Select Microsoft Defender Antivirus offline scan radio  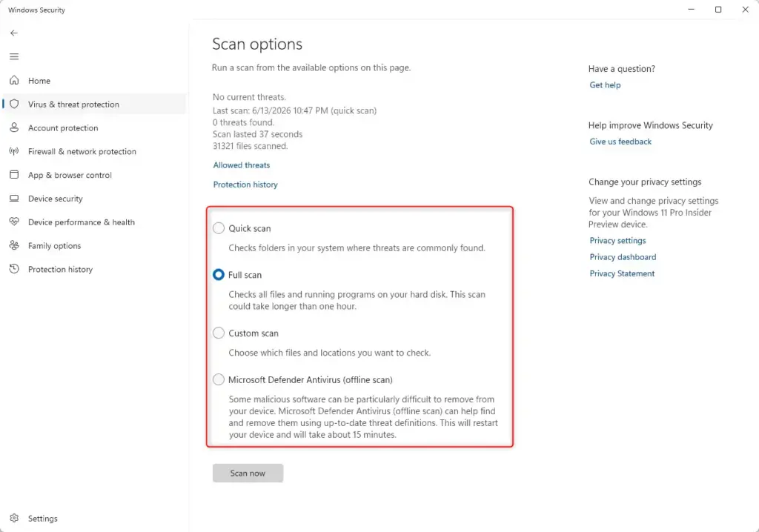[219, 379]
